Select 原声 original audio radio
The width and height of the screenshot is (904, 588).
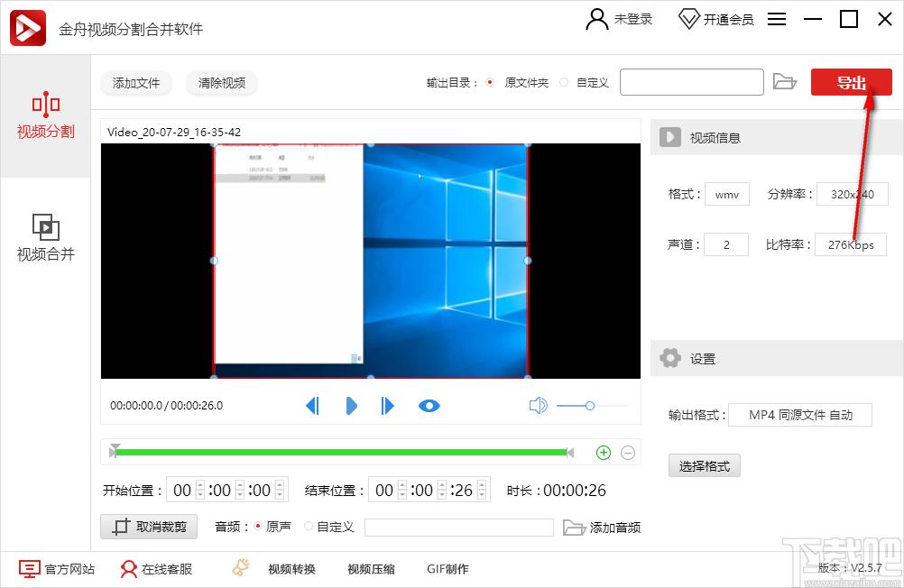[x=258, y=526]
